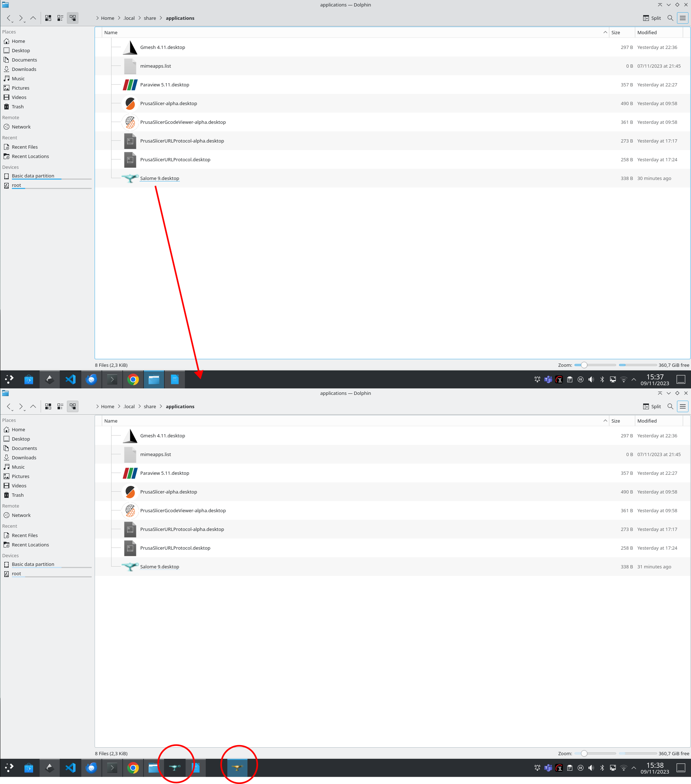
Task: Open Network in upper Dolphin sidebar
Action: (21, 127)
